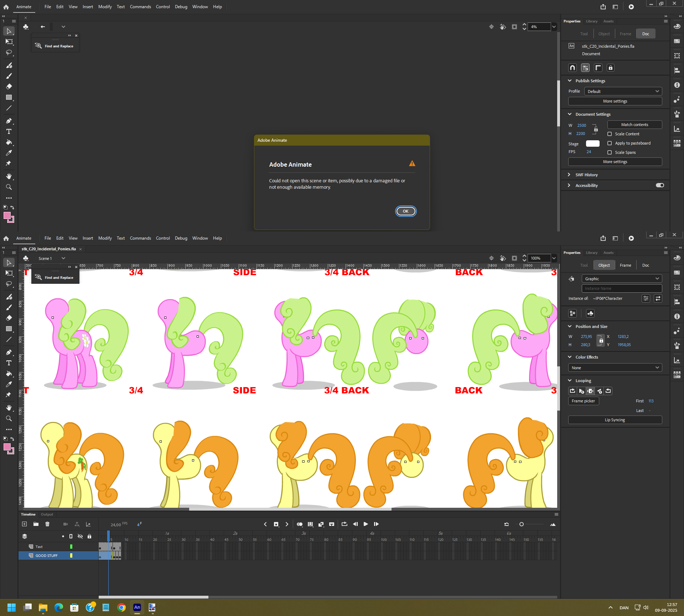Open the Frame picker
The width and height of the screenshot is (684, 616).
pyautogui.click(x=583, y=401)
